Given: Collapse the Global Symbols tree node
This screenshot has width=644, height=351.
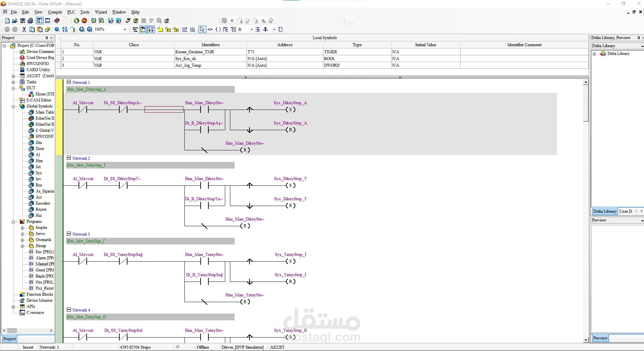Looking at the screenshot, I should point(13,107).
